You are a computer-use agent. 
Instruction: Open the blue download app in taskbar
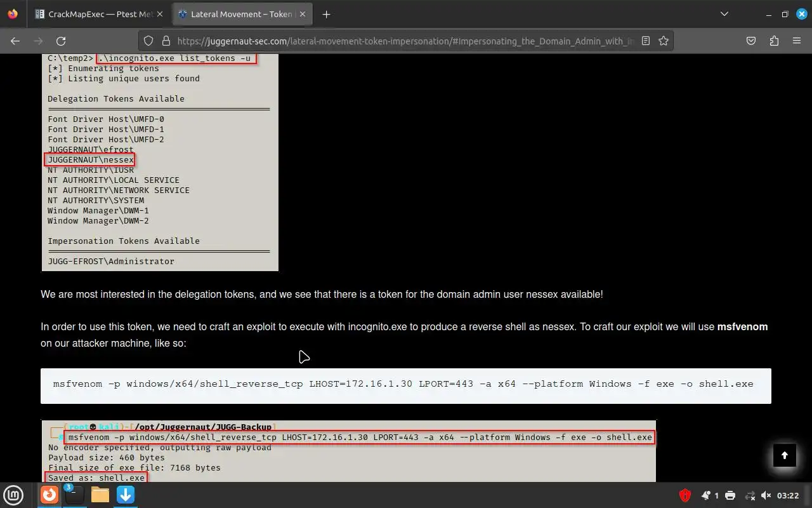click(x=126, y=495)
